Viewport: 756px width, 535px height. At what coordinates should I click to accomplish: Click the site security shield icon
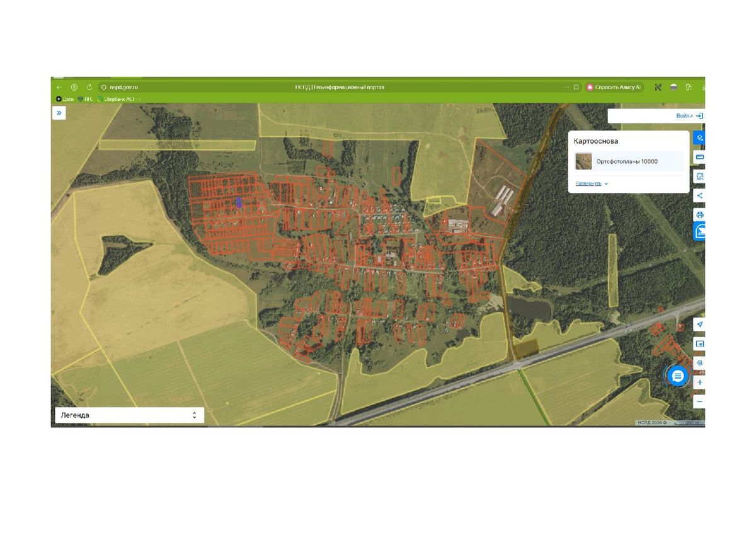pos(104,87)
